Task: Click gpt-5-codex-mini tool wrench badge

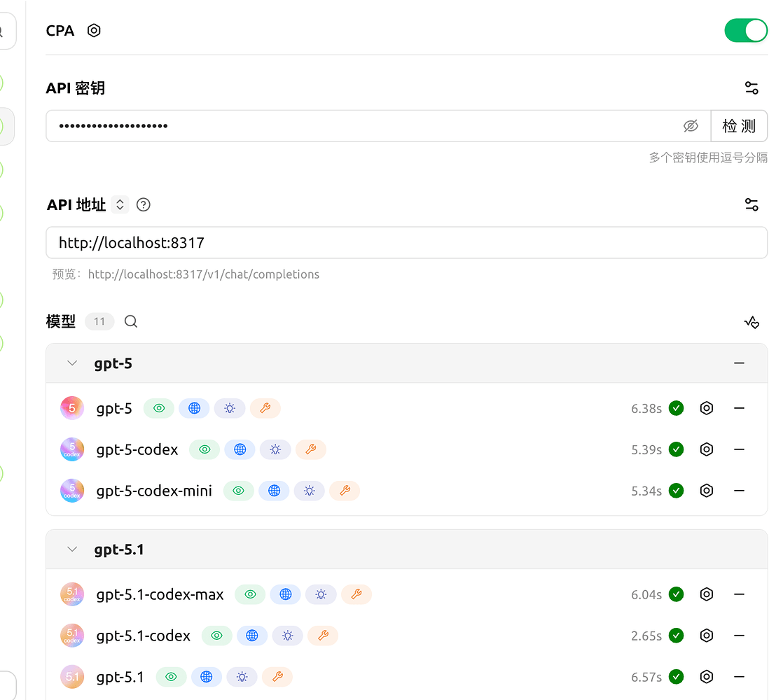Action: coord(345,491)
